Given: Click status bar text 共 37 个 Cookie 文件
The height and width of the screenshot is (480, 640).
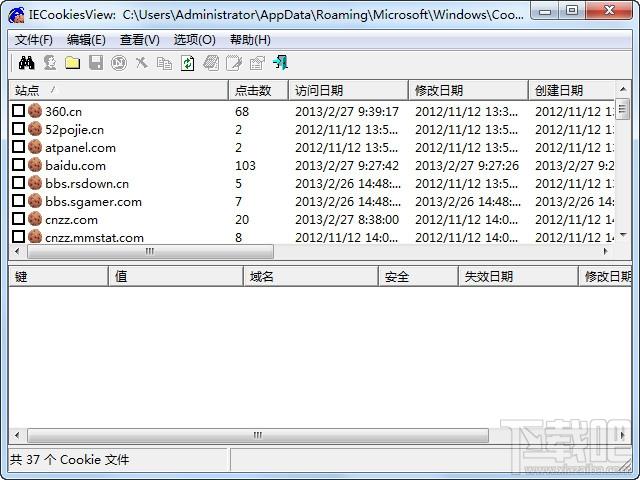Looking at the screenshot, I should (69, 460).
